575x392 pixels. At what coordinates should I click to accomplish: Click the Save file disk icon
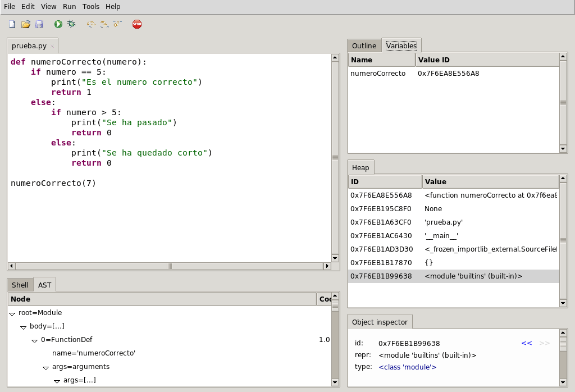click(39, 24)
